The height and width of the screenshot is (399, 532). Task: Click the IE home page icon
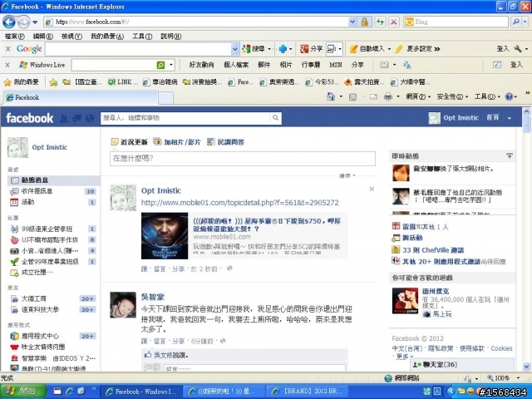click(331, 97)
